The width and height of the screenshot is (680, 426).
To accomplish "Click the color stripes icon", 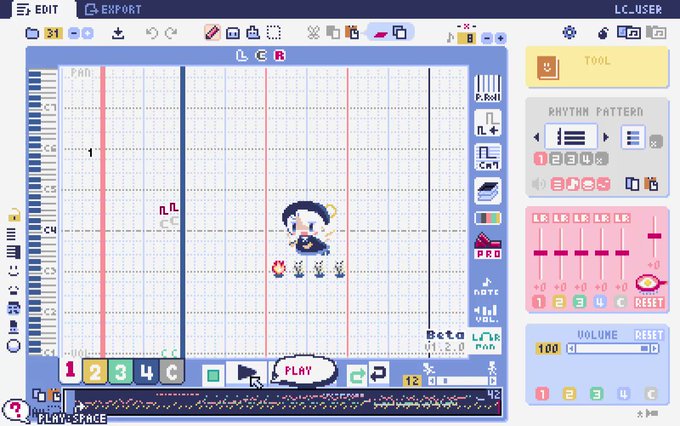I will [x=487, y=218].
